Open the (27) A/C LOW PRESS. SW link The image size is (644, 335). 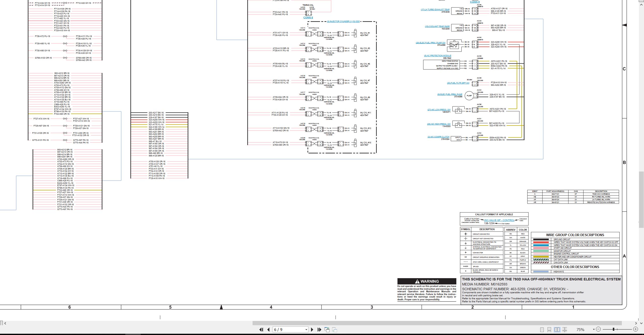(439, 110)
